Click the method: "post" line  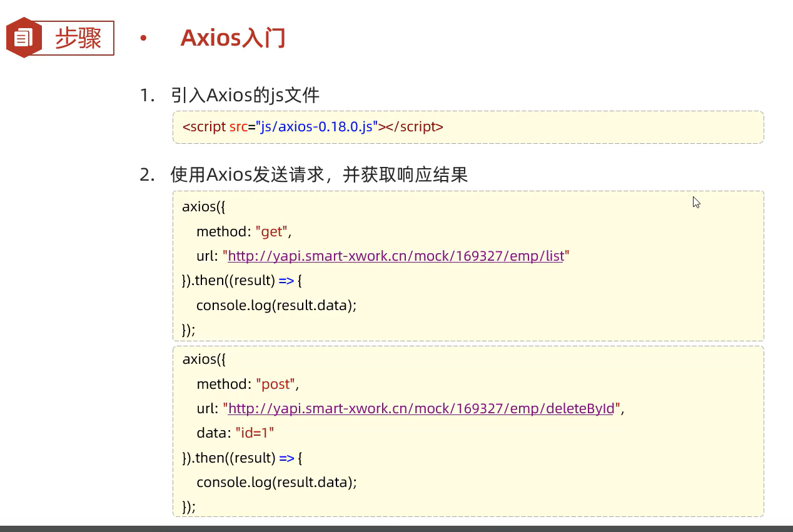(x=248, y=384)
